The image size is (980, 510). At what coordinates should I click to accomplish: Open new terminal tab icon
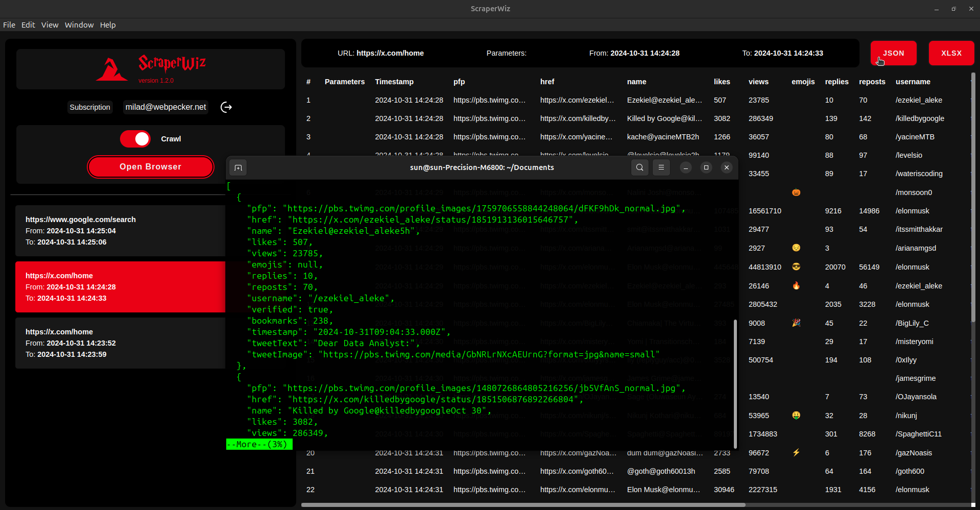tap(238, 168)
